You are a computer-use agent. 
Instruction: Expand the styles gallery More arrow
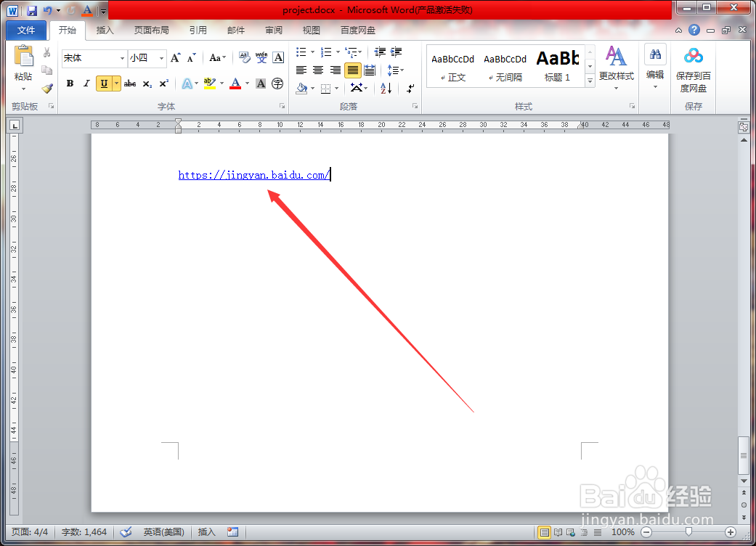(x=590, y=81)
